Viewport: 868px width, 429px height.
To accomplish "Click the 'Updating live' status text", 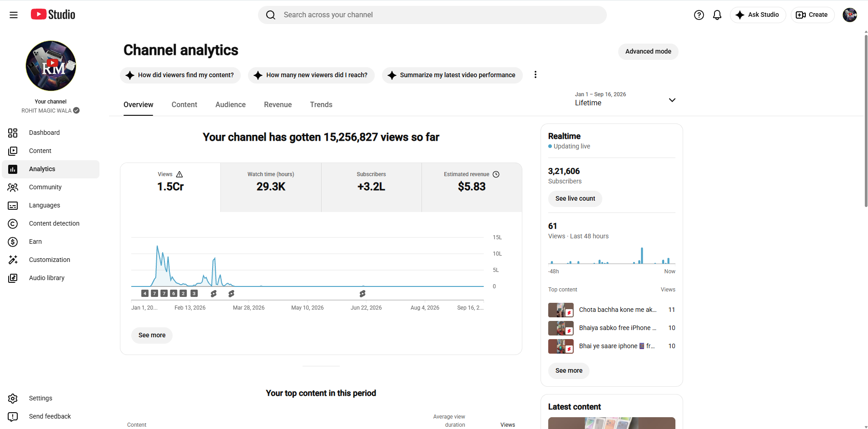I will 572,146.
